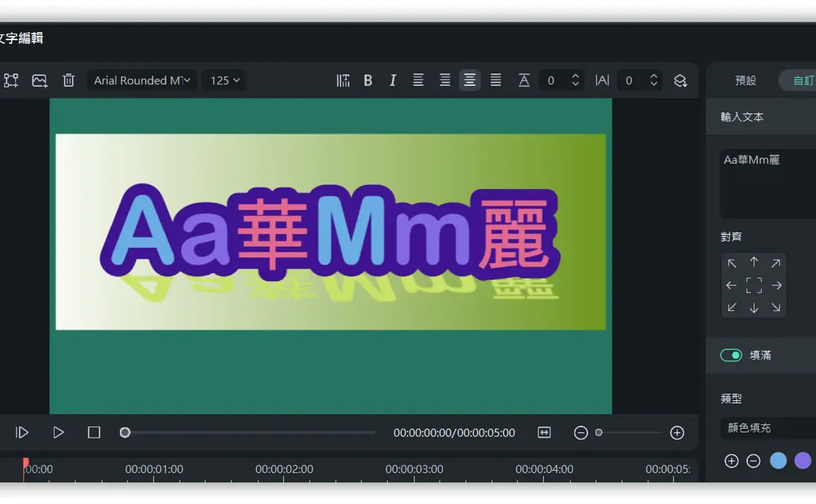Align text to top center
Image resolution: width=816 pixels, height=504 pixels.
click(x=754, y=262)
